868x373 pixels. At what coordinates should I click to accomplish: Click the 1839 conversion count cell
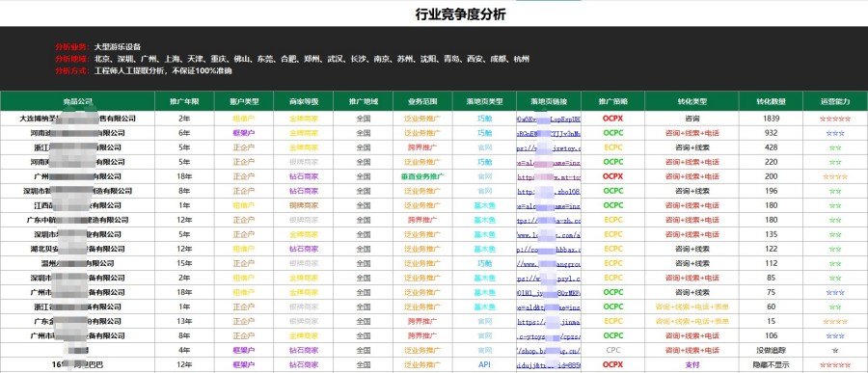coord(772,119)
